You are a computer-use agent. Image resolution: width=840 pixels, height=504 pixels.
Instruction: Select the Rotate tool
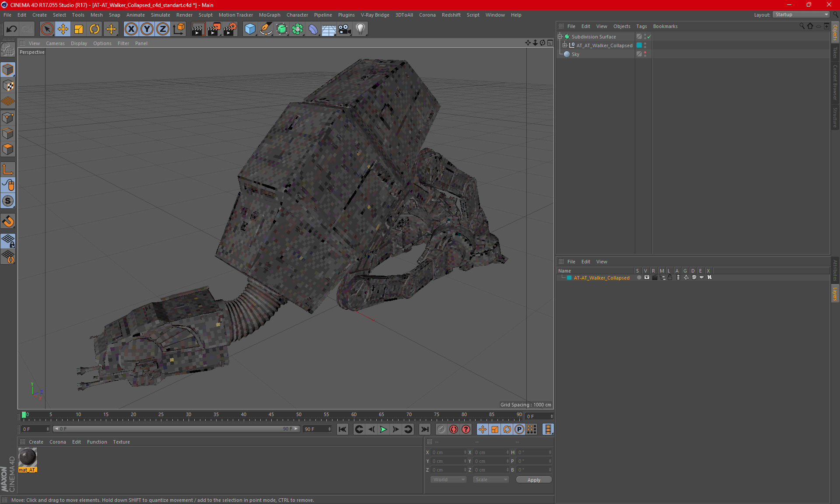tap(94, 29)
